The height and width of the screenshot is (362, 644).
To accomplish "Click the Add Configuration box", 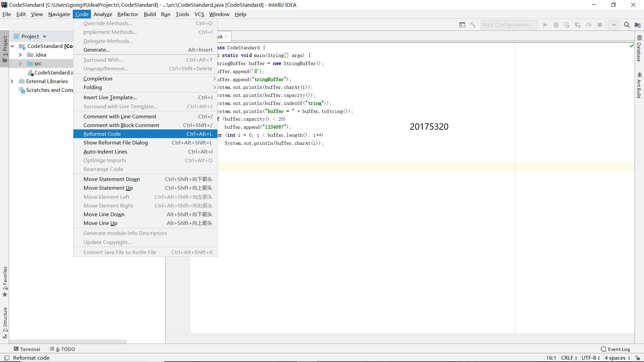I will click(x=509, y=25).
